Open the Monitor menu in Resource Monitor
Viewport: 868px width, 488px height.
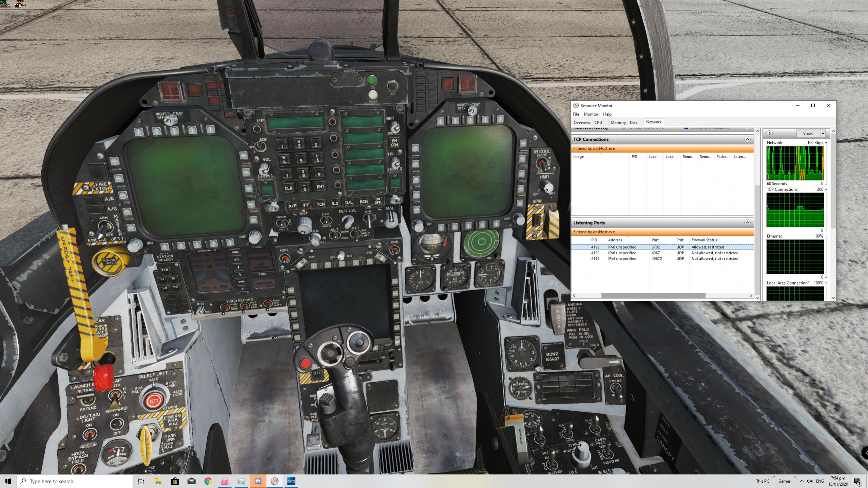591,114
